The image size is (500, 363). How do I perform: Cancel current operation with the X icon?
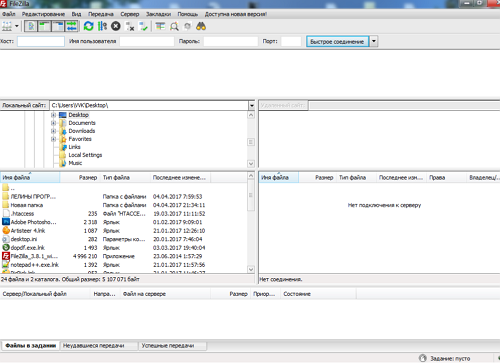[116, 26]
